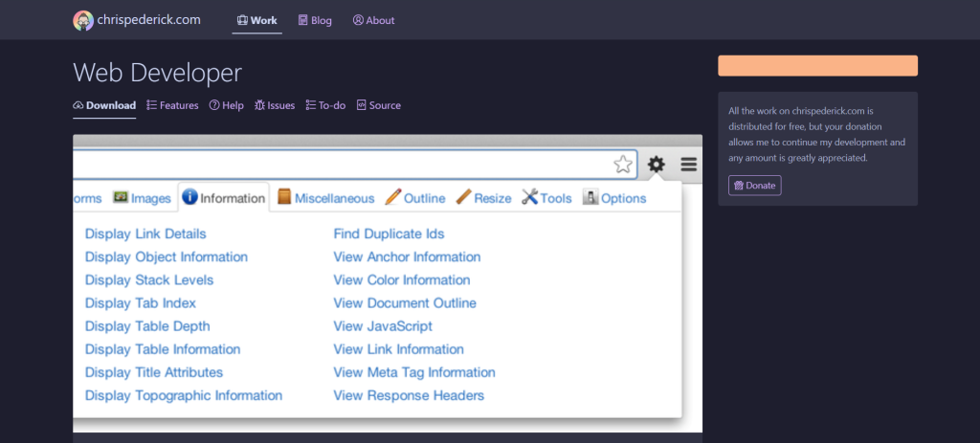This screenshot has height=443, width=980.
Task: Open the Features sub-tab
Action: click(x=172, y=105)
